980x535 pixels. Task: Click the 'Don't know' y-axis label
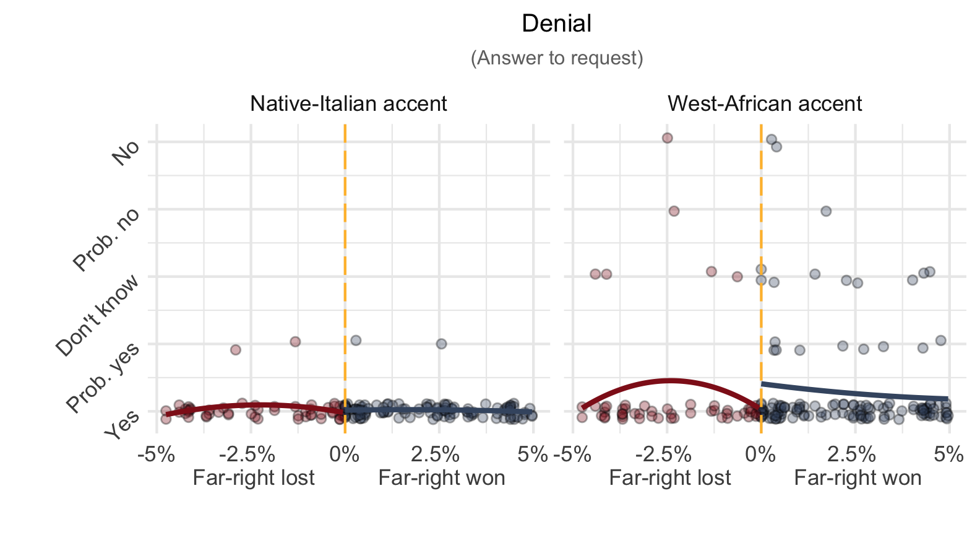pos(98,316)
